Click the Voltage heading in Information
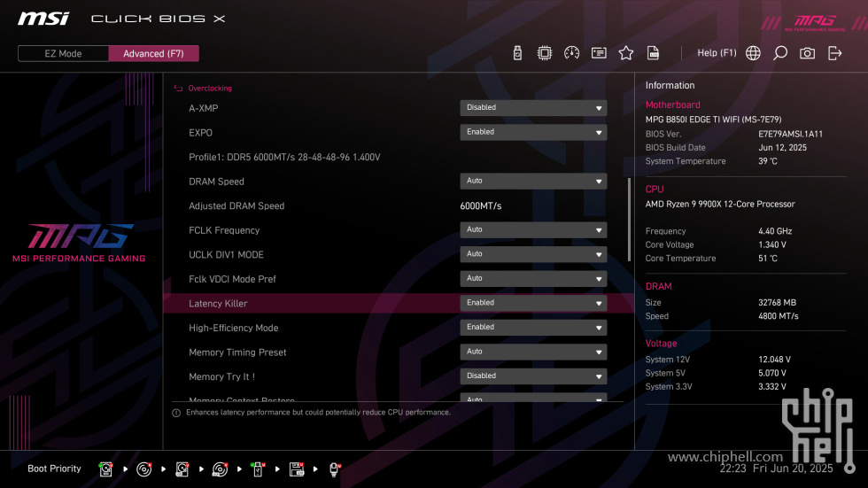The height and width of the screenshot is (488, 868). [x=661, y=343]
